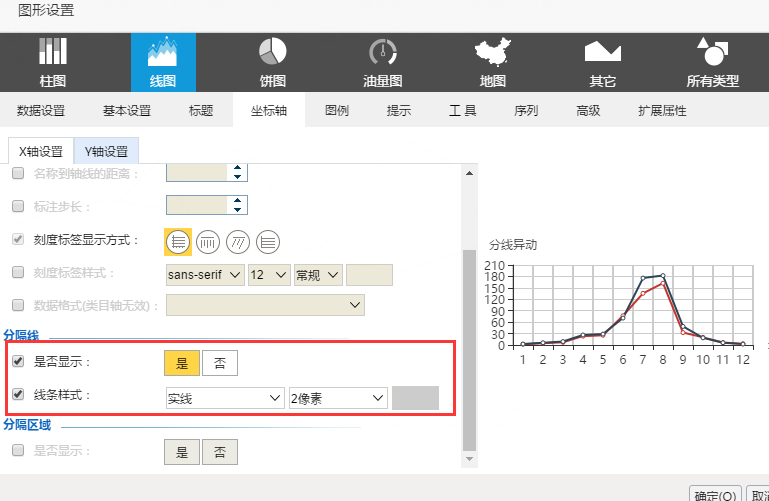Switch to 扩展属性 tab
769x501 pixels.
662,110
